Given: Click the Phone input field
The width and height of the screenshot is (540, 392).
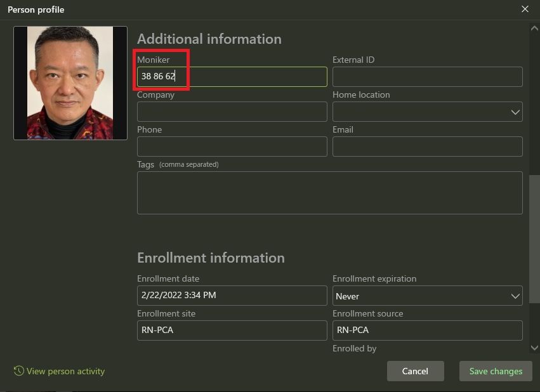Looking at the screenshot, I should 232,147.
